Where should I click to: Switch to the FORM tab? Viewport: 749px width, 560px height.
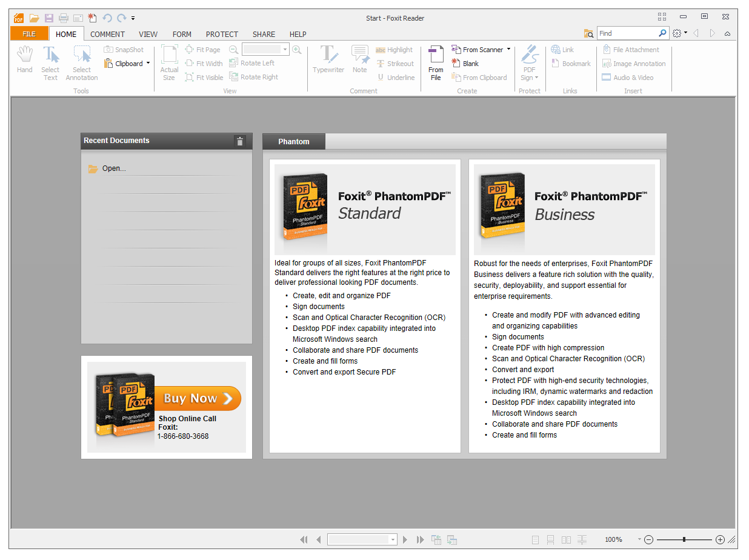pos(182,34)
